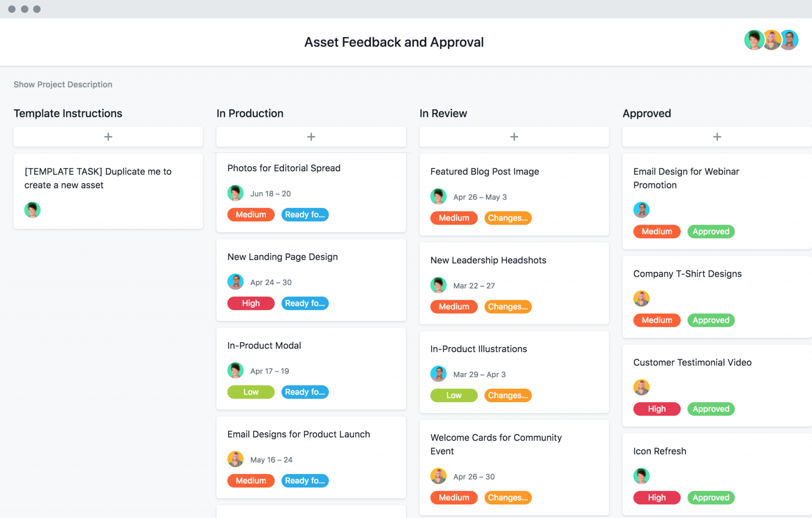The width and height of the screenshot is (812, 518).
Task: Open the Customer Testimonial Video card
Action: 692,363
